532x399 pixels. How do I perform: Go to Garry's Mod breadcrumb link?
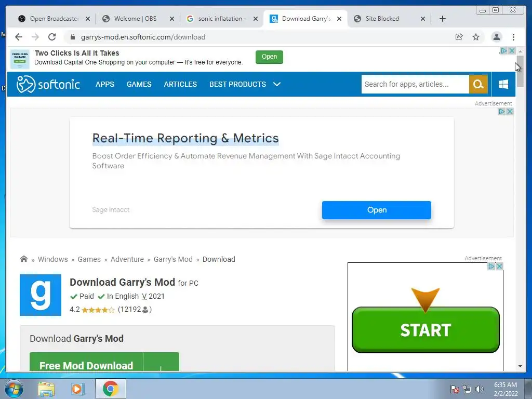(173, 259)
